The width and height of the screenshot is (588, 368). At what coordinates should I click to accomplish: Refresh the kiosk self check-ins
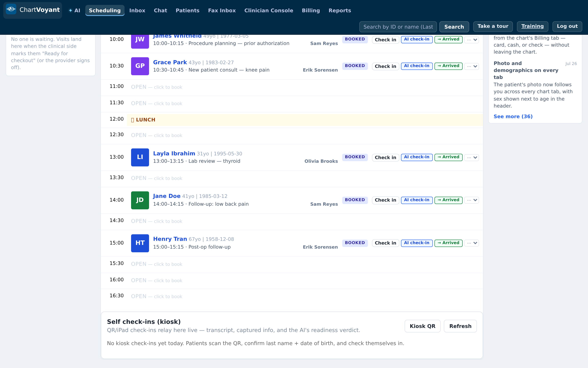click(460, 326)
